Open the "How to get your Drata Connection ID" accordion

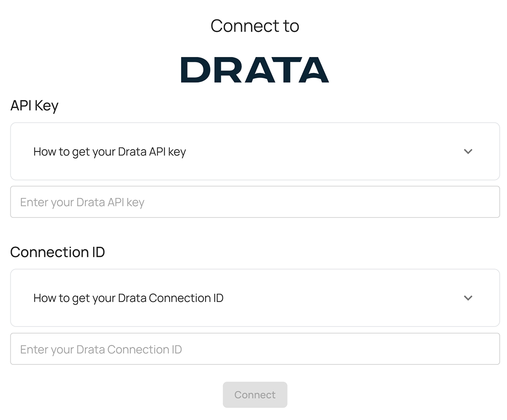(255, 298)
